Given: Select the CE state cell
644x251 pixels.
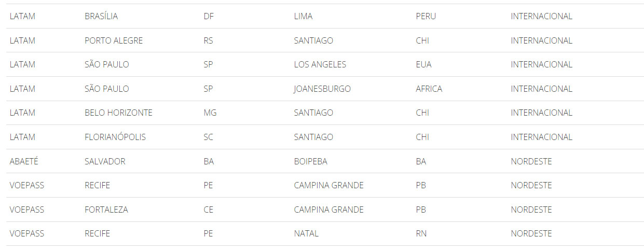Looking at the screenshot, I should pos(208,210).
